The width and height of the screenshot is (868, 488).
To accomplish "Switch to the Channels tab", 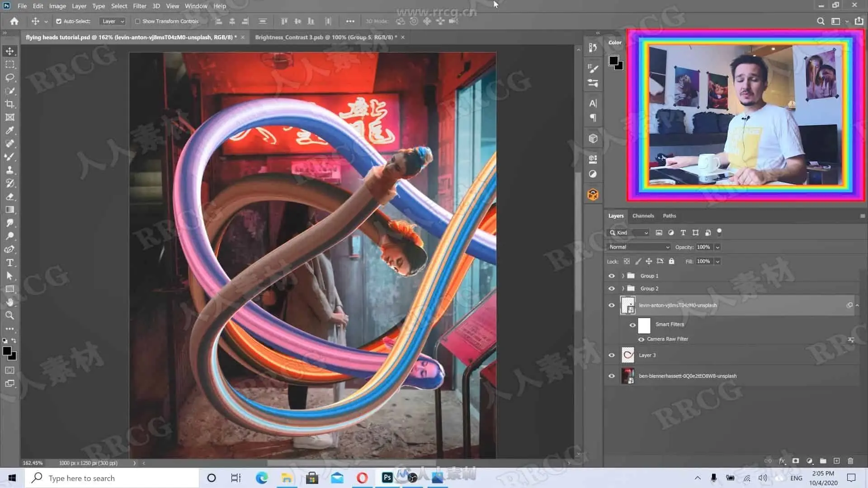I will click(643, 216).
